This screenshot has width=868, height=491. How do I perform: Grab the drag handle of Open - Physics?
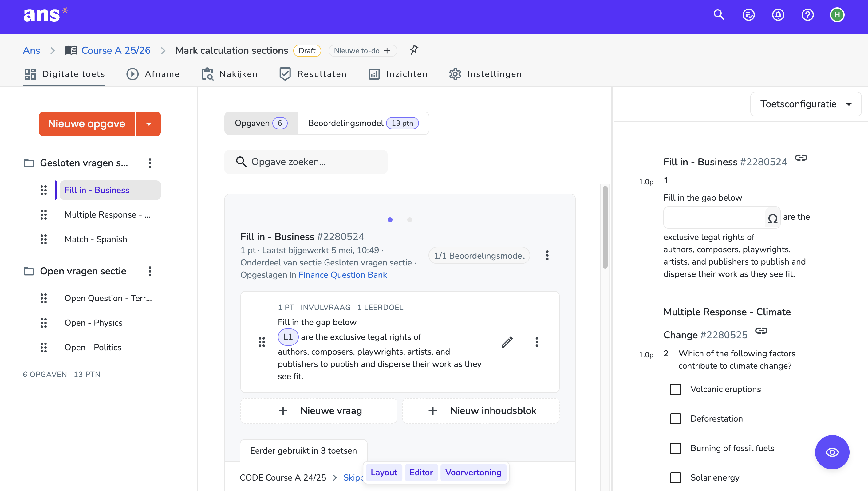[44, 323]
